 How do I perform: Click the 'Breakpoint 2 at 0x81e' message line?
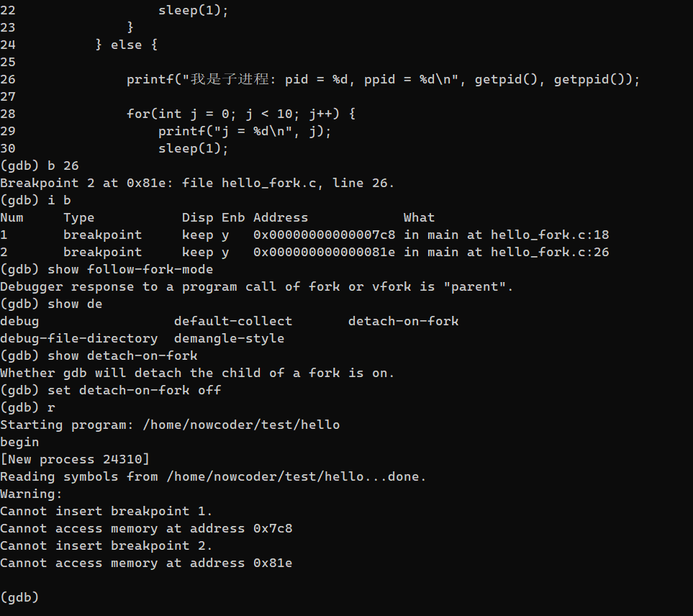pyautogui.click(x=197, y=183)
